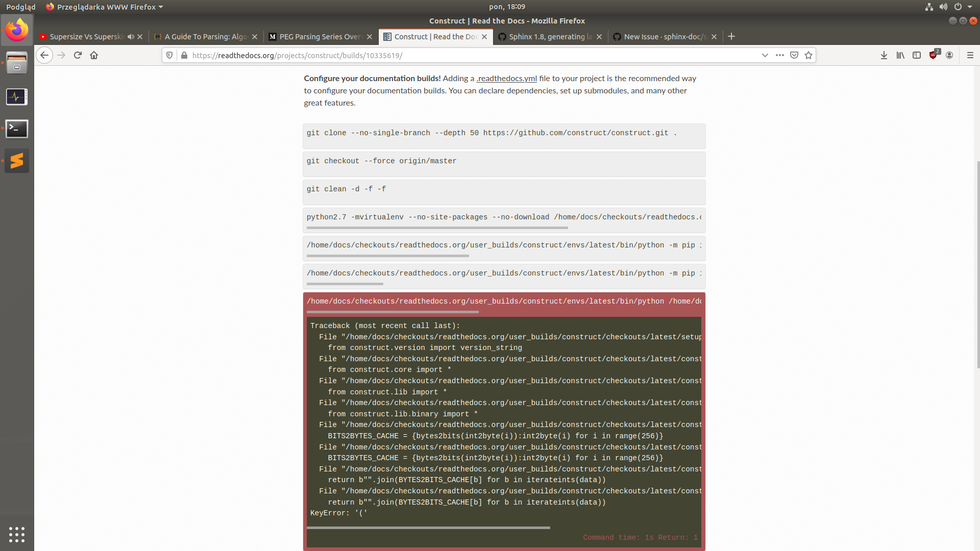Click the tracking protection shield in address bar
Viewport: 980px width, 551px height.
click(169, 55)
